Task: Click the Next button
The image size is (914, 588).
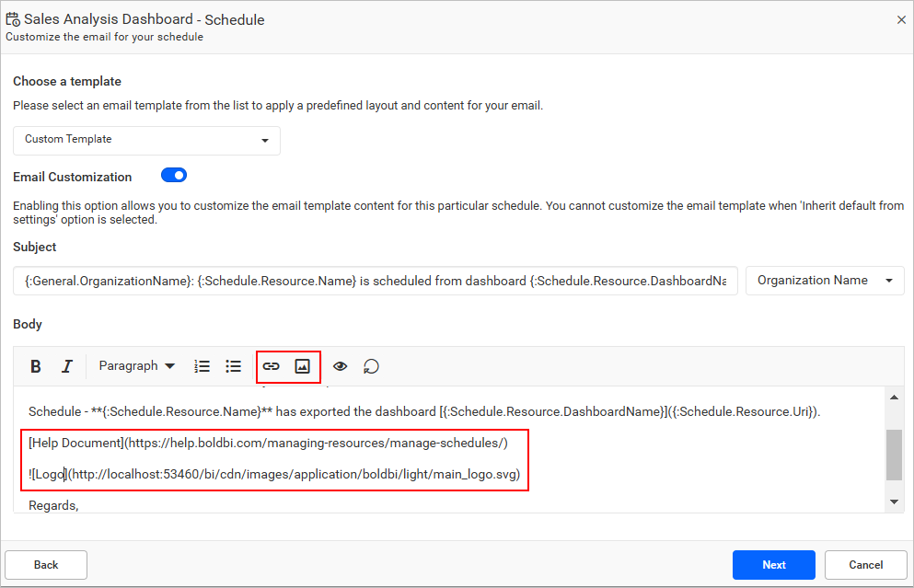Action: (x=773, y=565)
